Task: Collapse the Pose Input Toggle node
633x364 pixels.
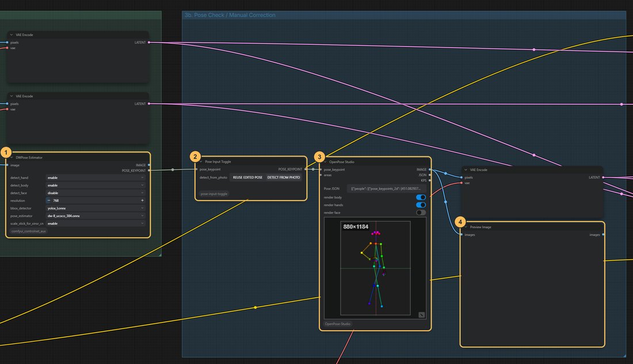Action: (201, 162)
